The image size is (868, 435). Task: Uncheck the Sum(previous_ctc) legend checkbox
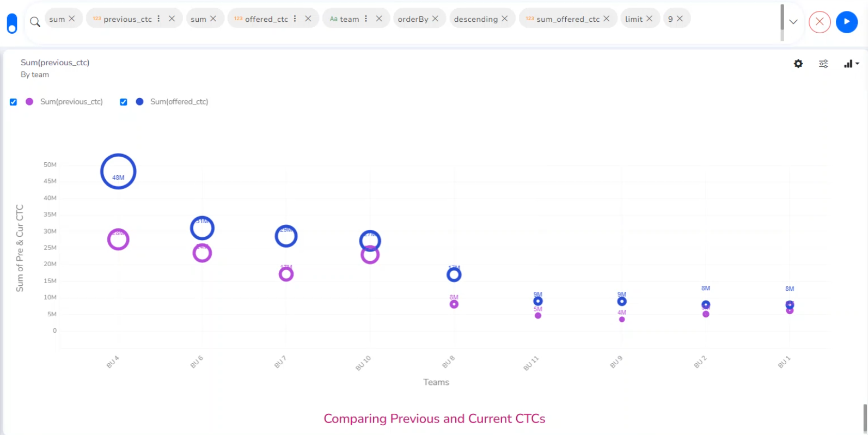tap(14, 102)
